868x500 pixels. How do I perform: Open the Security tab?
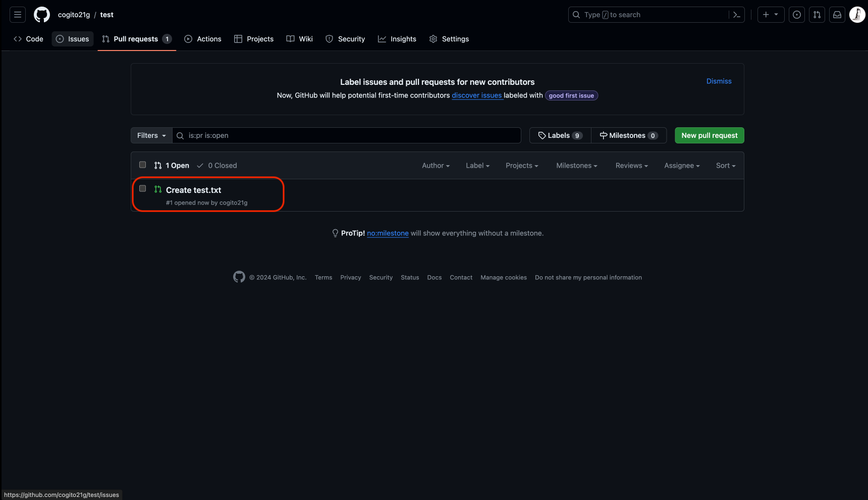click(345, 39)
